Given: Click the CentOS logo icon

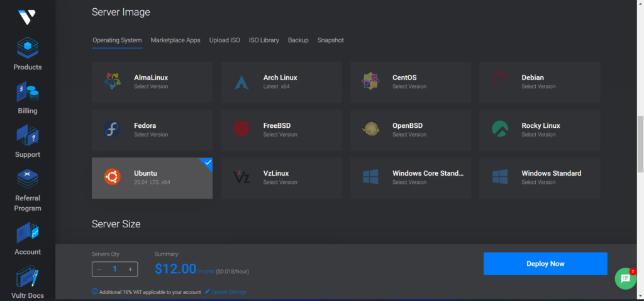Looking at the screenshot, I should [x=370, y=81].
